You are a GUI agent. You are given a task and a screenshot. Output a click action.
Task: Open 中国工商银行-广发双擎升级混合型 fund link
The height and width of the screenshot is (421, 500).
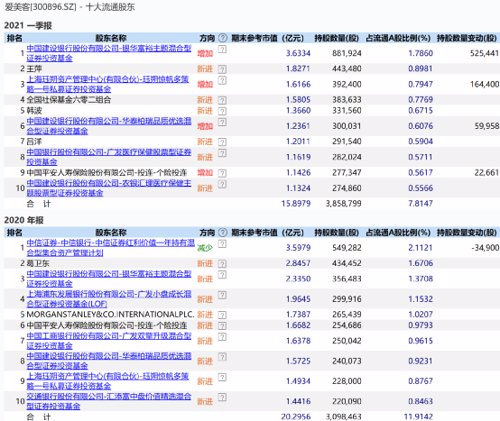(x=109, y=341)
